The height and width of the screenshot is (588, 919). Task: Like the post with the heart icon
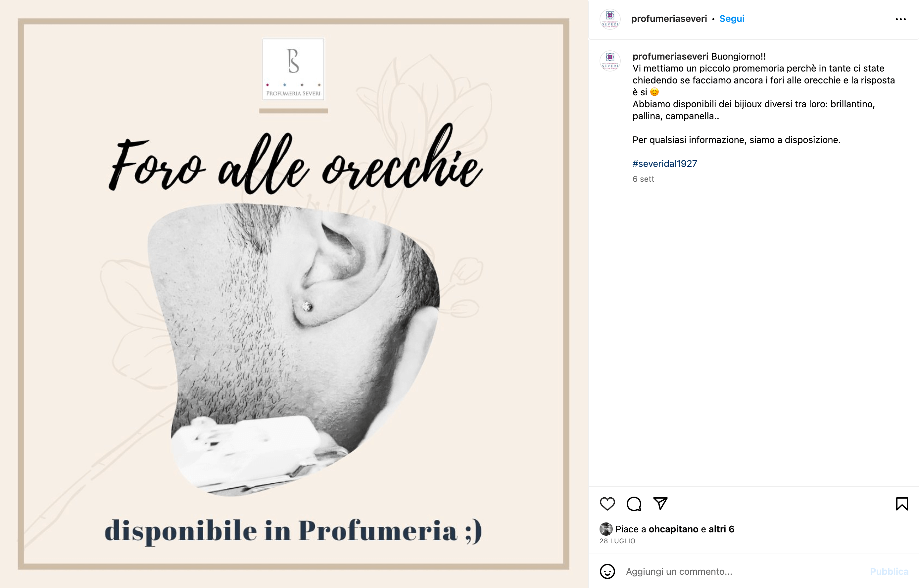click(x=607, y=504)
